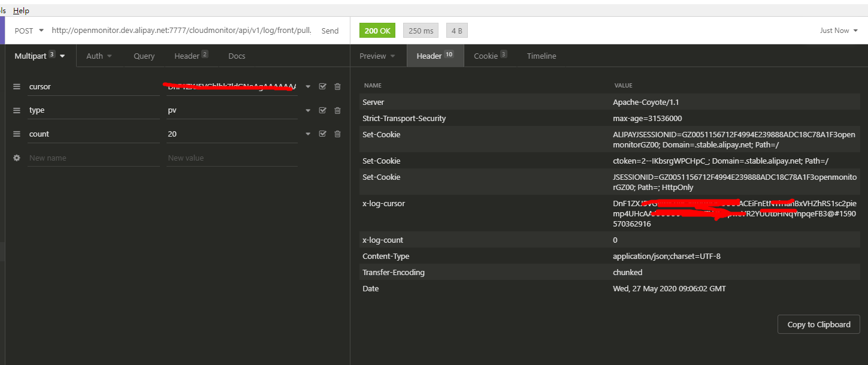Open the Just Now response history dropdown
The image size is (868, 365).
(x=839, y=31)
